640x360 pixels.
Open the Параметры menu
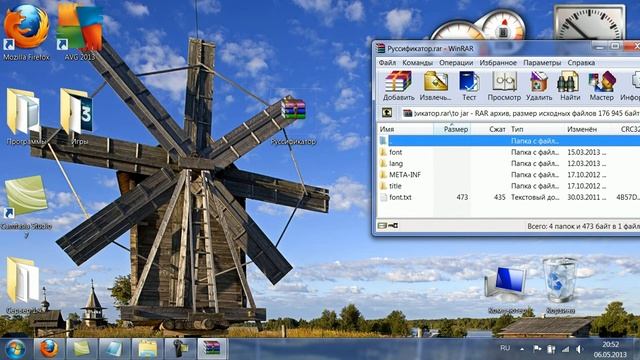click(x=542, y=63)
